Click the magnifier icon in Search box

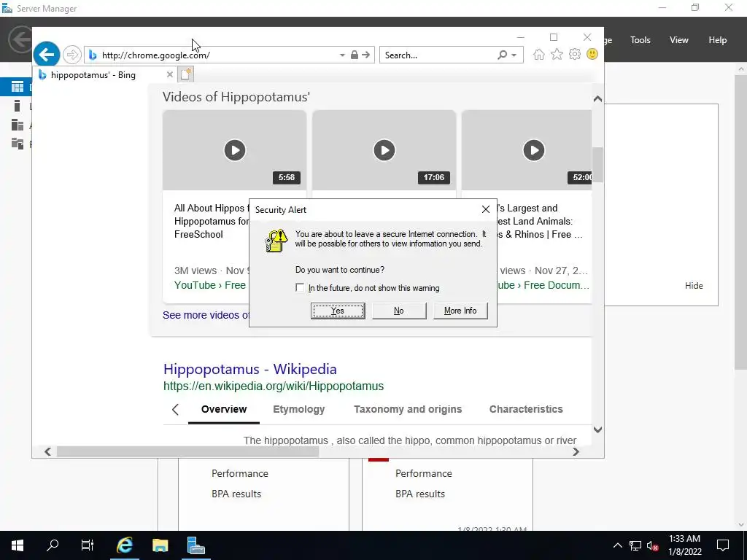(x=502, y=55)
